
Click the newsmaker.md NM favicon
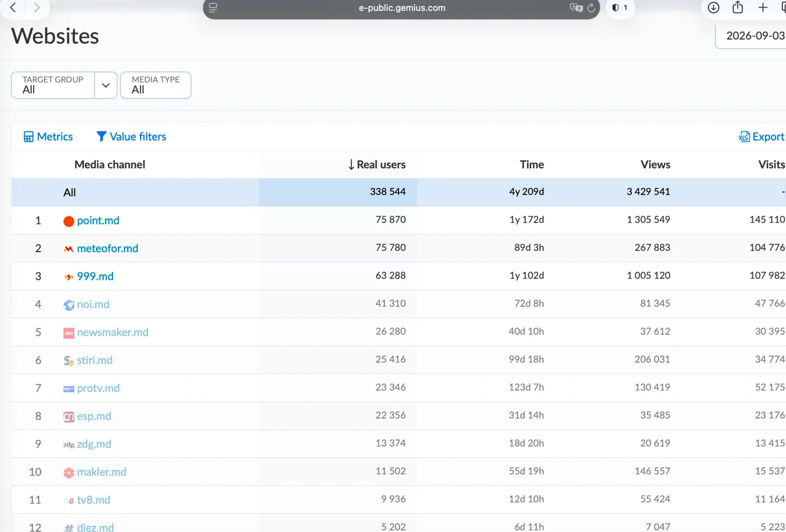(x=69, y=333)
